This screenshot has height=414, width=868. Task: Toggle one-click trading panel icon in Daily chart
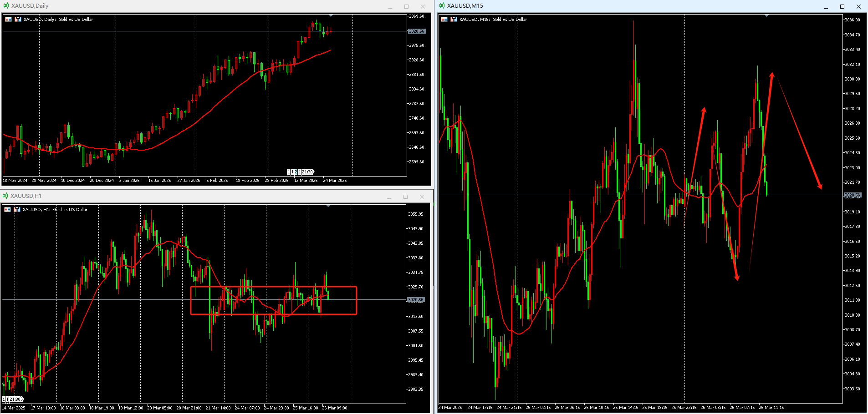tap(18, 19)
